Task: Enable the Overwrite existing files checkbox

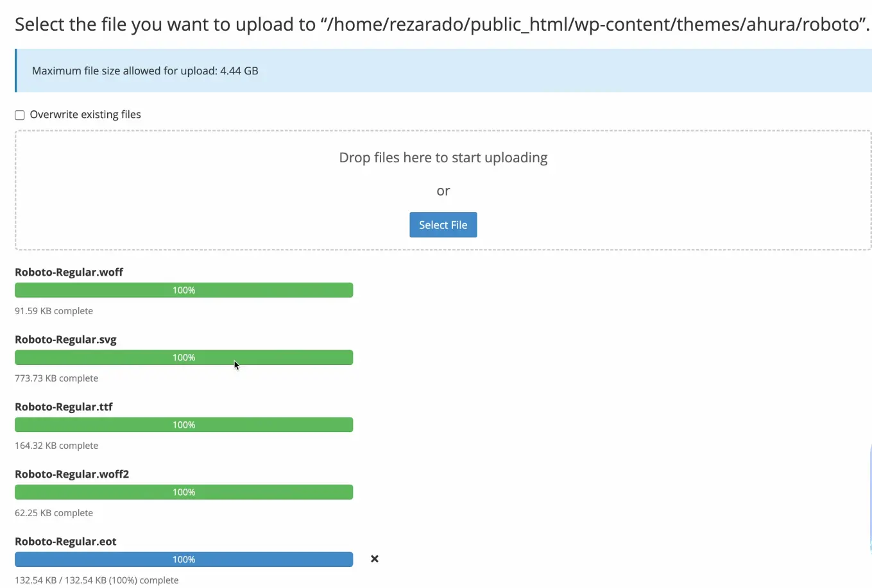Action: [x=20, y=115]
